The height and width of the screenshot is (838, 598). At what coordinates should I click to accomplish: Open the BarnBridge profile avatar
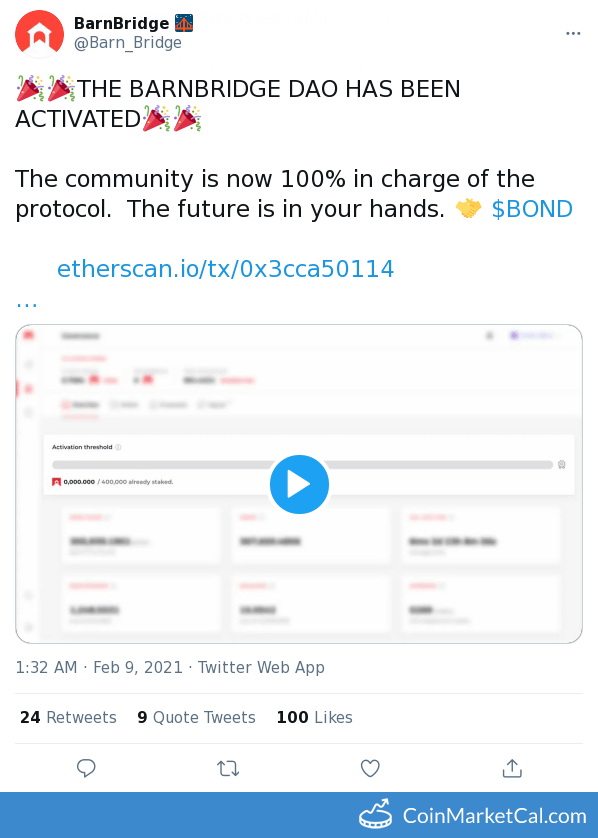pos(39,34)
